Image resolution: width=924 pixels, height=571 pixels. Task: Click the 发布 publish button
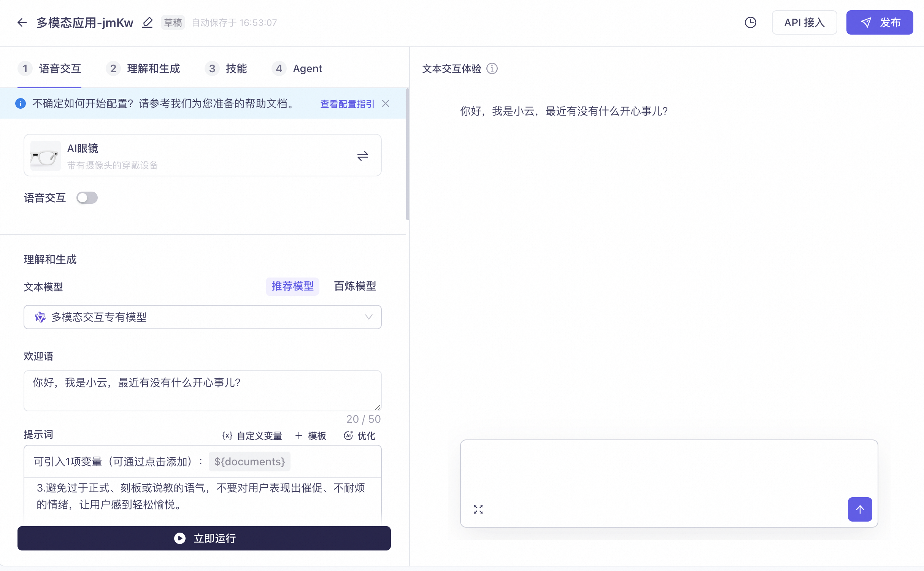880,23
